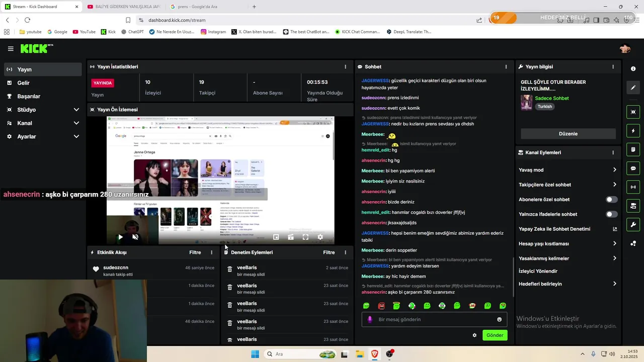Toggle the broadcast stats icon in right sidebar
The width and height of the screenshot is (644, 362).
point(633,187)
